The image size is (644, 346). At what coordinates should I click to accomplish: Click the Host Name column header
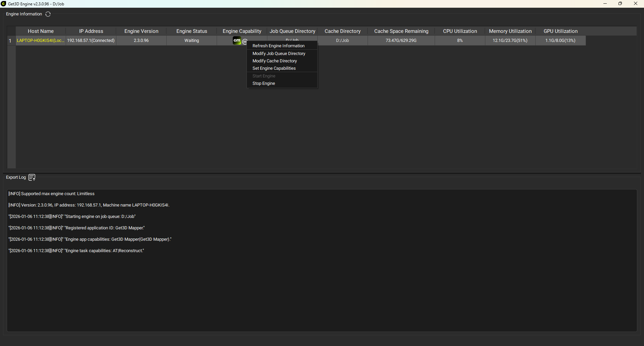pyautogui.click(x=41, y=31)
